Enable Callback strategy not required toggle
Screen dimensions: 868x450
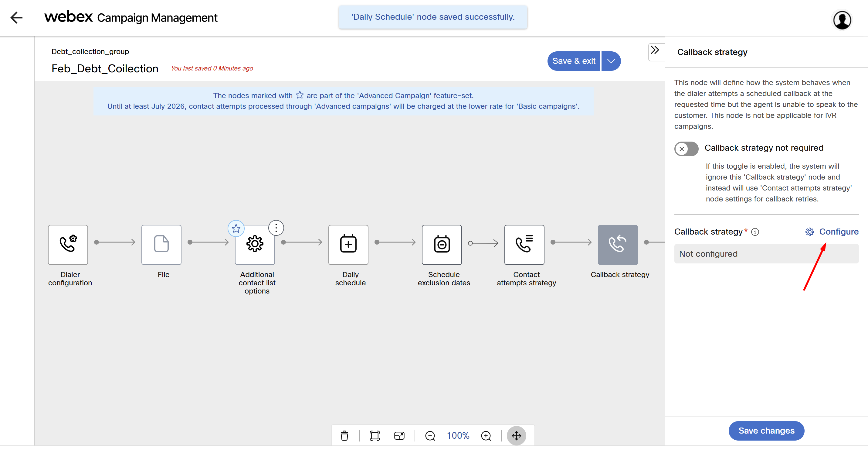tap(686, 149)
